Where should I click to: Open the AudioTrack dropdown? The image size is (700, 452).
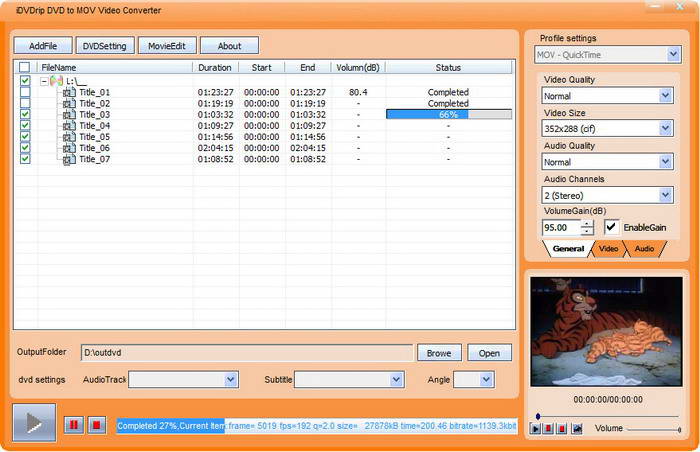tap(230, 380)
